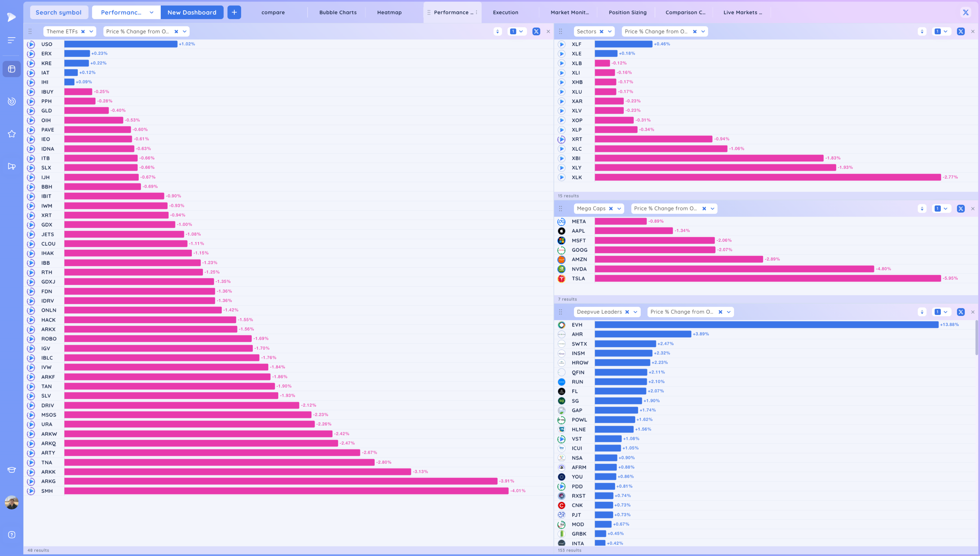The height and width of the screenshot is (556, 980).
Task: Open the Heatmap tab
Action: pyautogui.click(x=389, y=12)
